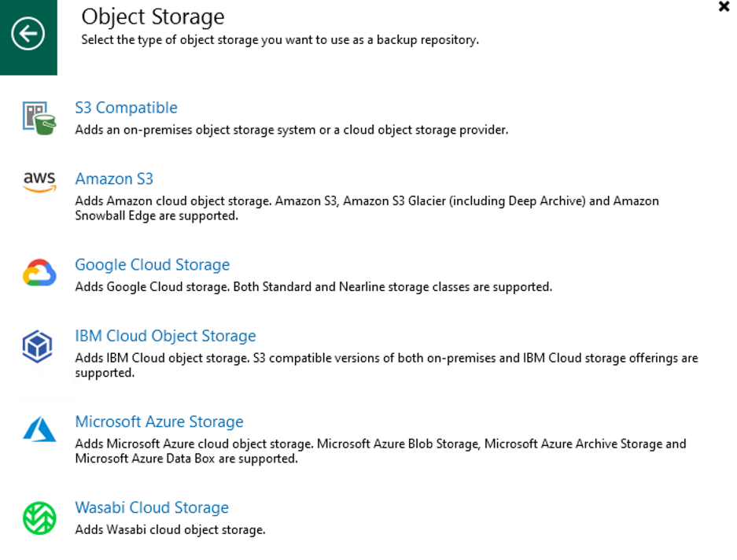This screenshot has width=737, height=560.
Task: Click the 'Adds Wasabi cloud object storage' text
Action: tap(170, 530)
